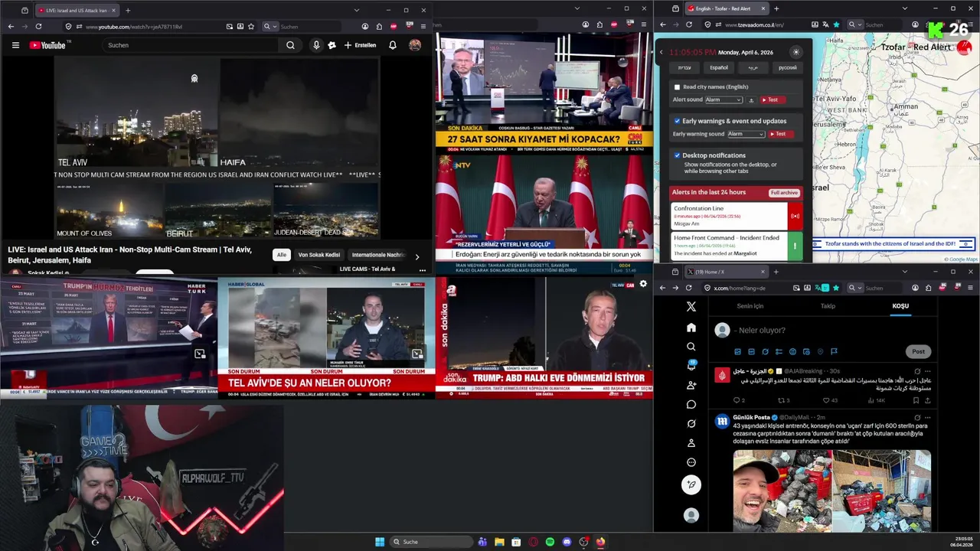Open Grok icon in the X sidebar
The width and height of the screenshot is (980, 551).
point(691,423)
